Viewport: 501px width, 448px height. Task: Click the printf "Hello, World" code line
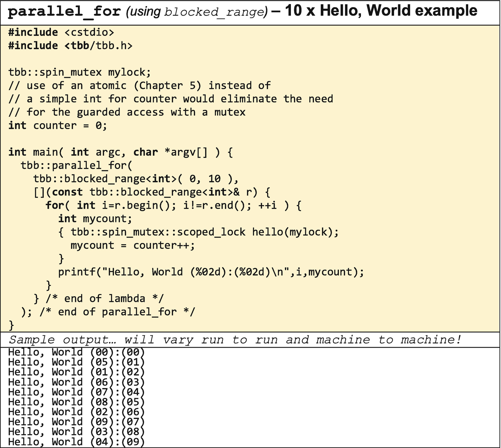[211, 272]
